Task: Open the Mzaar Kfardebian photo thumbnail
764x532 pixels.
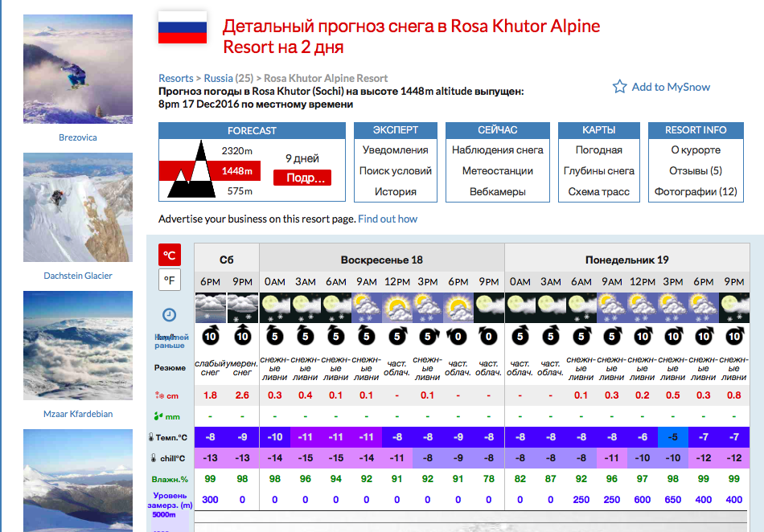Action: click(x=78, y=346)
